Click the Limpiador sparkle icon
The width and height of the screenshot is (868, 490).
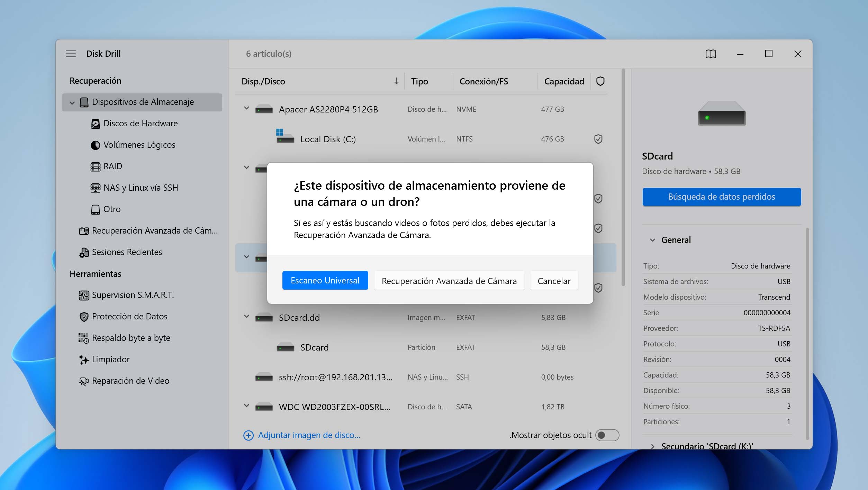click(x=84, y=360)
